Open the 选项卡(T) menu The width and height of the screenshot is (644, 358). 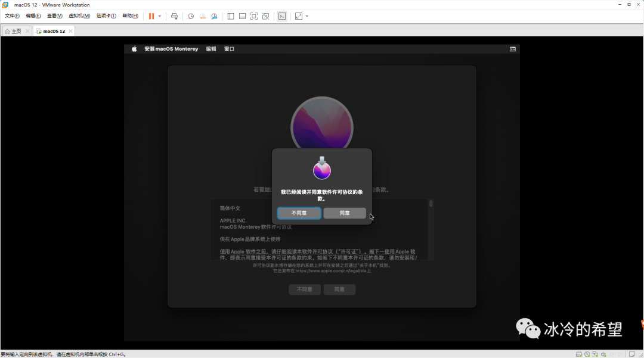(106, 16)
